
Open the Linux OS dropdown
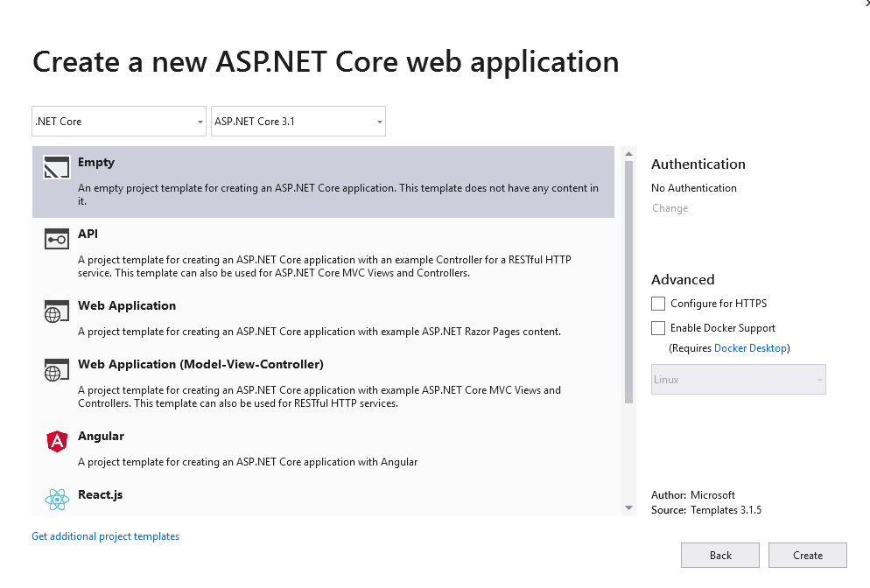[x=739, y=380]
